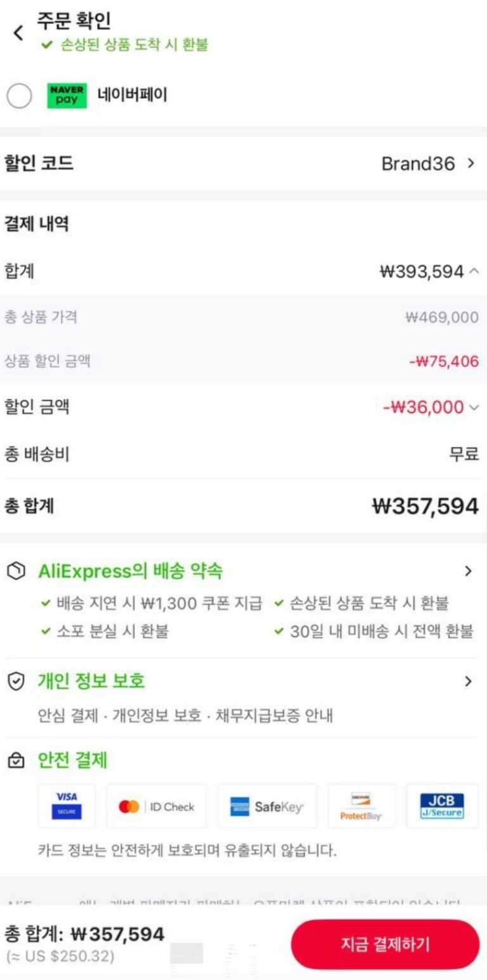Tap the Discover ProtectBuy logo
The height and width of the screenshot is (980, 487).
(x=361, y=806)
